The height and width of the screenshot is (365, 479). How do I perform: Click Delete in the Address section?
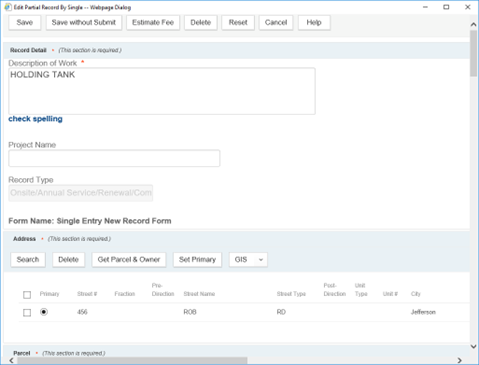(x=68, y=260)
